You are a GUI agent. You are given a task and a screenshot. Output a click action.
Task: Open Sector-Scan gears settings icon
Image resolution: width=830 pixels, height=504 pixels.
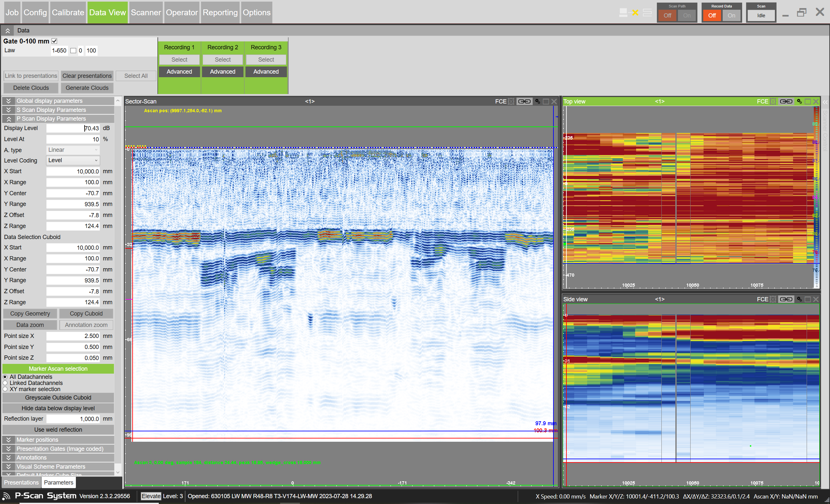tap(538, 102)
